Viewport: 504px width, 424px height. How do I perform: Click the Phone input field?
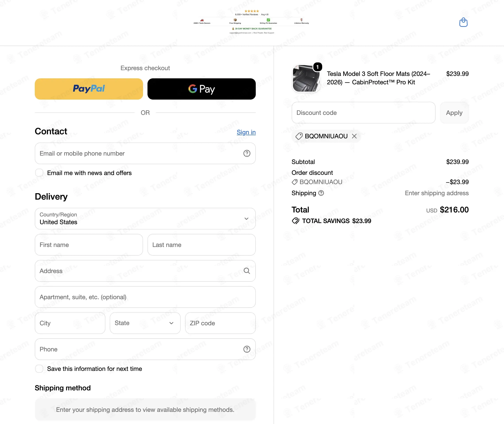[145, 349]
